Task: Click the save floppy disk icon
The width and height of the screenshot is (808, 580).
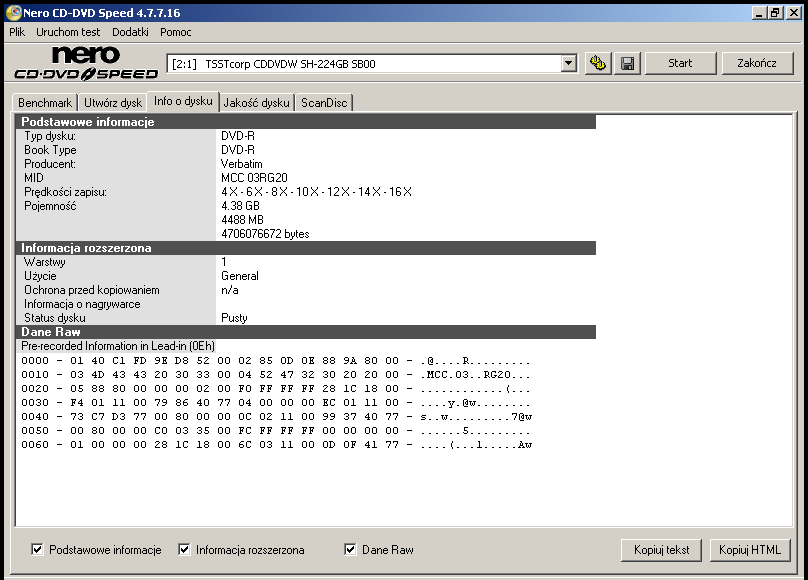Action: (x=627, y=63)
